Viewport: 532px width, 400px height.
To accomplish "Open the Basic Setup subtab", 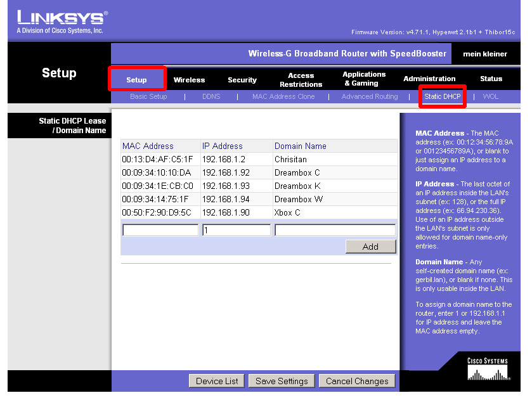I will tap(148, 96).
